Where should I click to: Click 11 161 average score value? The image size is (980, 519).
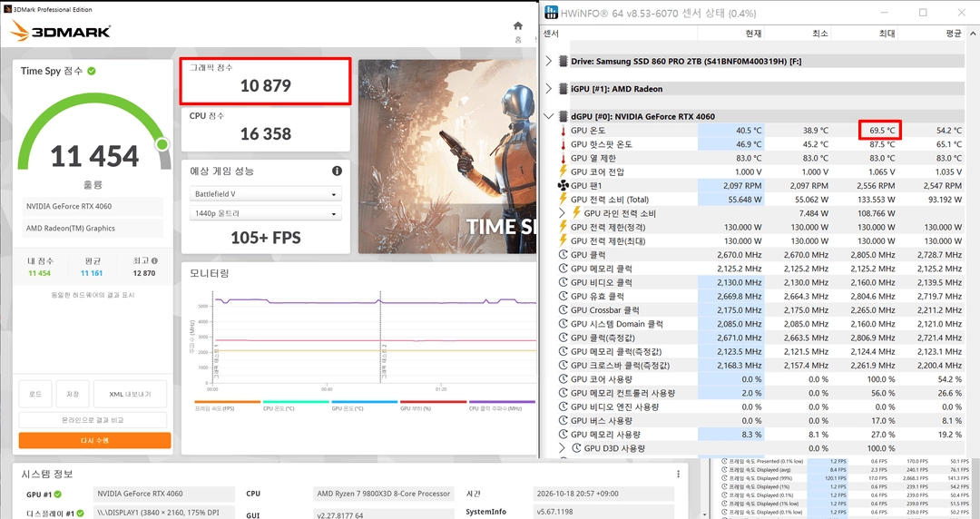(92, 273)
